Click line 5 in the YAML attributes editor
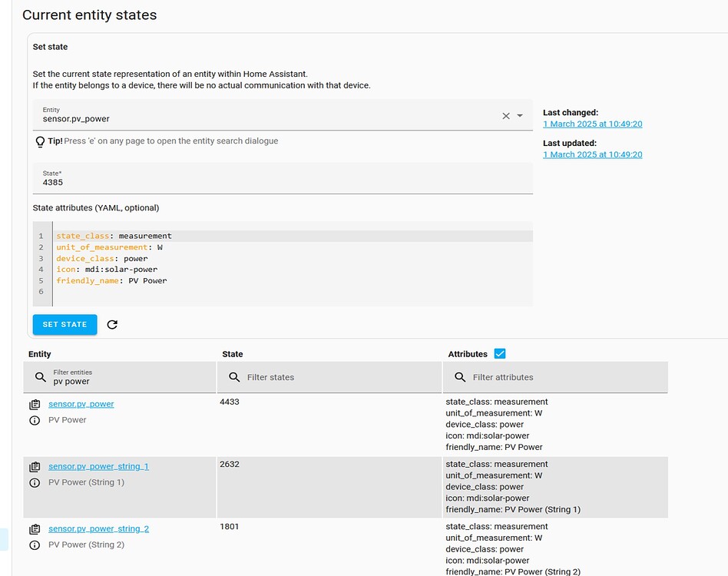The height and width of the screenshot is (576, 728). (115, 280)
